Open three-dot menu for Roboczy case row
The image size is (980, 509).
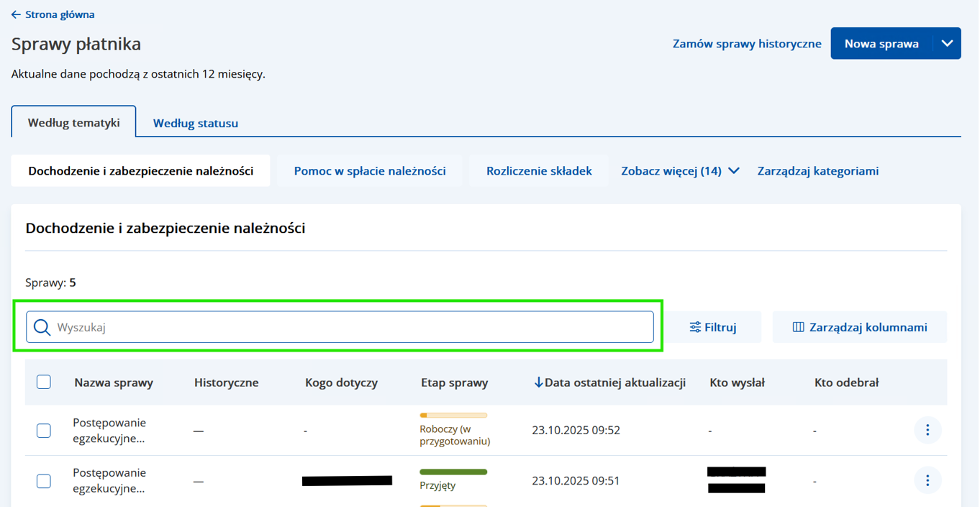point(927,430)
